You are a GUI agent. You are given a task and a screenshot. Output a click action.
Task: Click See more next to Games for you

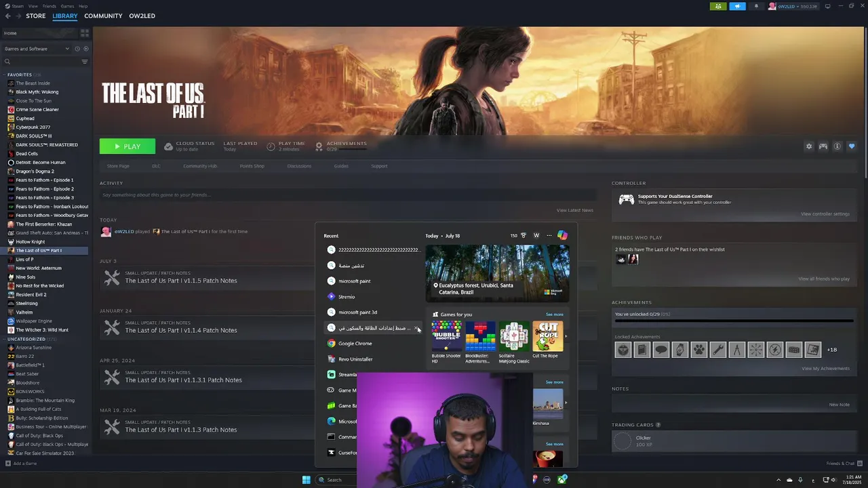click(x=554, y=314)
